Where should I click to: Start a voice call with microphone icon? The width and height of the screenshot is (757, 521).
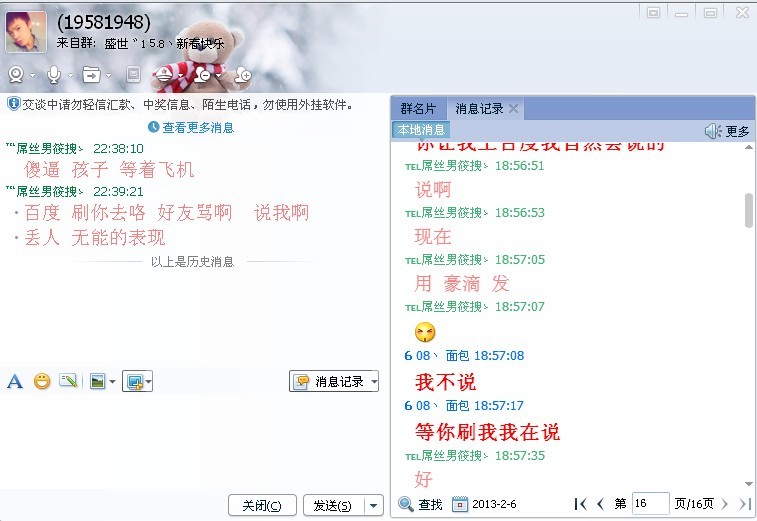(54, 75)
